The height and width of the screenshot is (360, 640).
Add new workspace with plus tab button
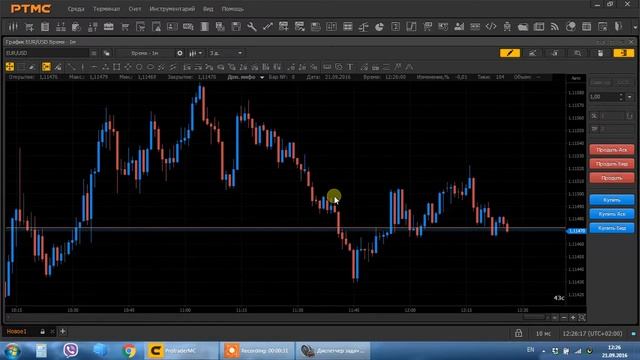(x=63, y=331)
